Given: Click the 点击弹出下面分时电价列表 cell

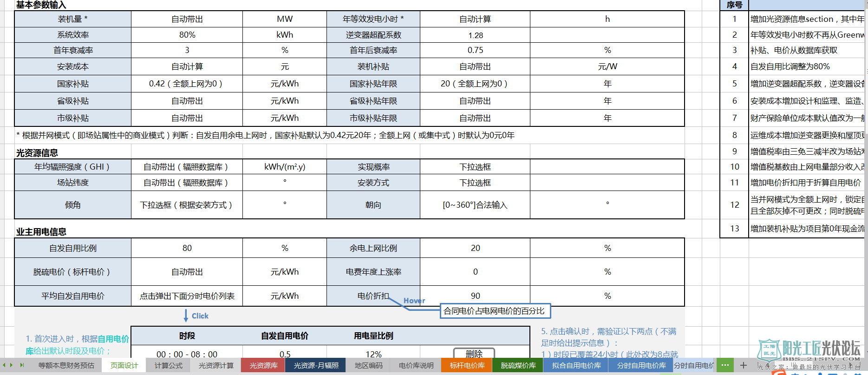Looking at the screenshot, I should pyautogui.click(x=187, y=296).
